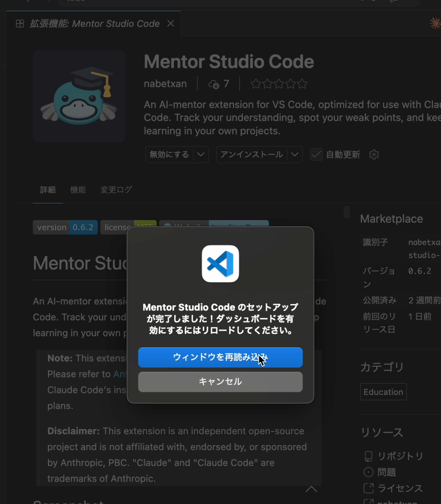Click the dialog setup-complete message text
The image size is (441, 504).
[x=220, y=319]
